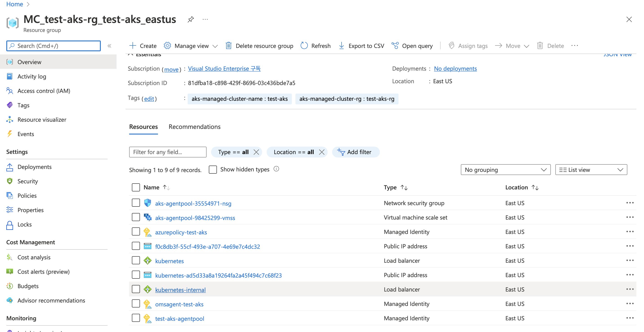Enable Show hidden types checkbox

point(213,170)
